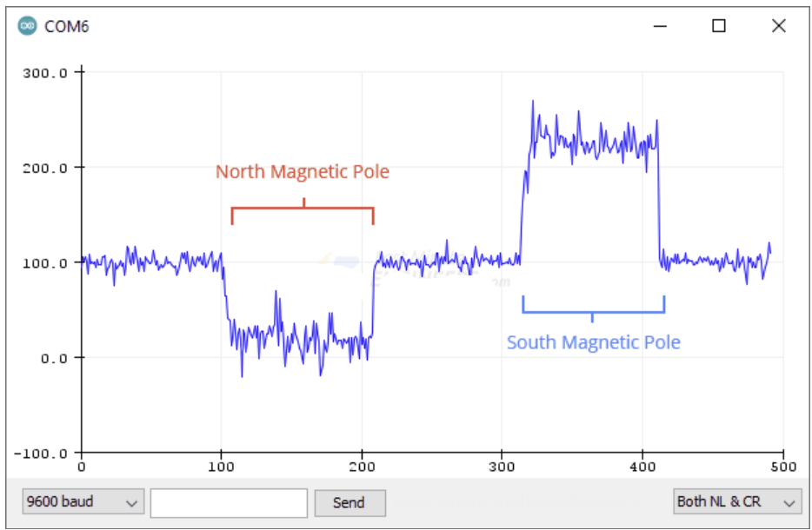Click the COM6 window title text

(x=68, y=26)
